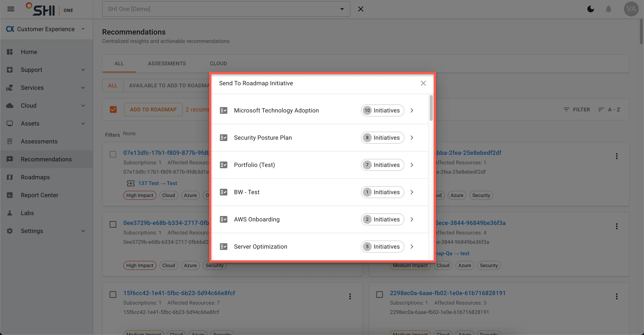Open the notifications bell
644x335 pixels.
coord(608,9)
